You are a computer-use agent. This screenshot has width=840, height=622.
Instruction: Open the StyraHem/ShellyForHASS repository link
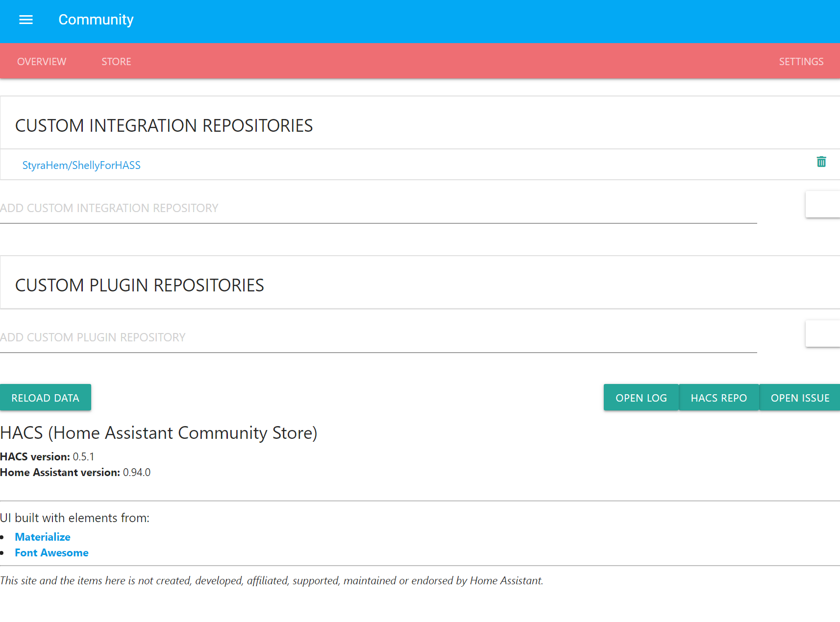click(81, 165)
